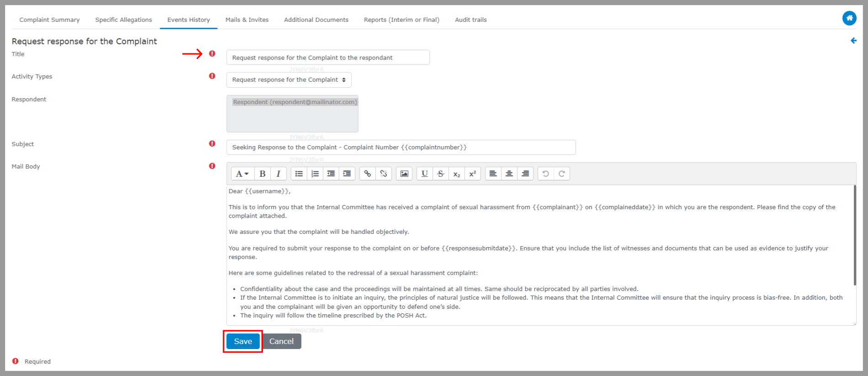The image size is (868, 376).
Task: Save the response request
Action: click(243, 341)
